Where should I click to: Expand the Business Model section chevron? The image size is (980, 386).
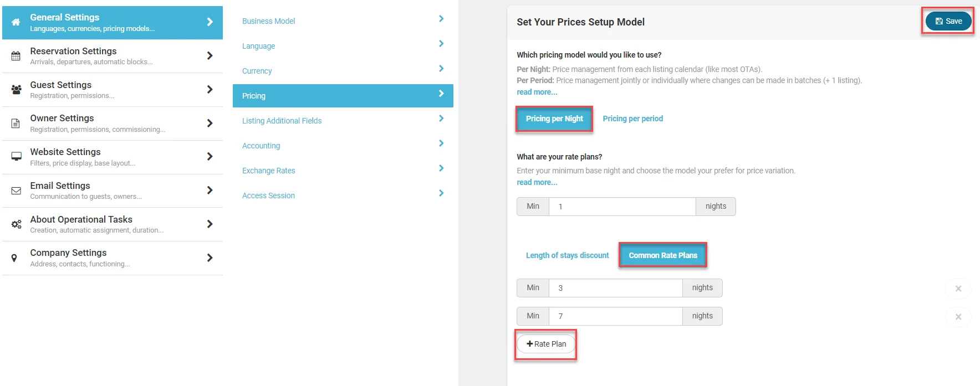click(x=441, y=19)
